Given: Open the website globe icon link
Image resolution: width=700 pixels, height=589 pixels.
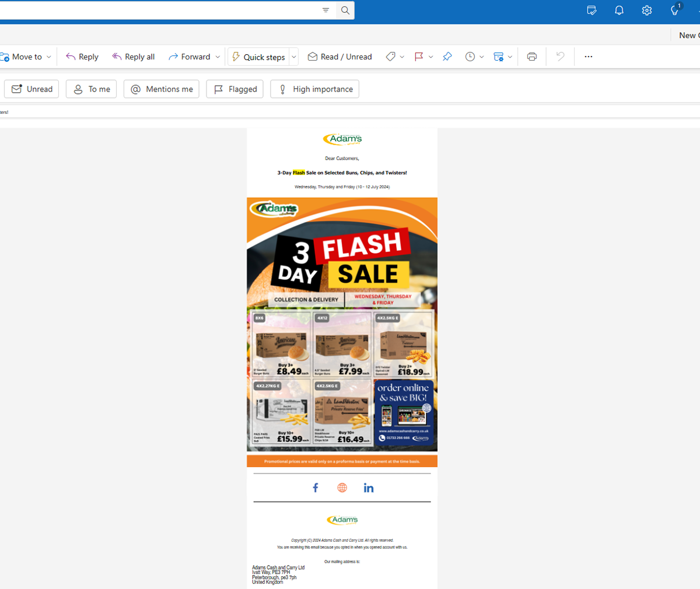Looking at the screenshot, I should pos(342,488).
